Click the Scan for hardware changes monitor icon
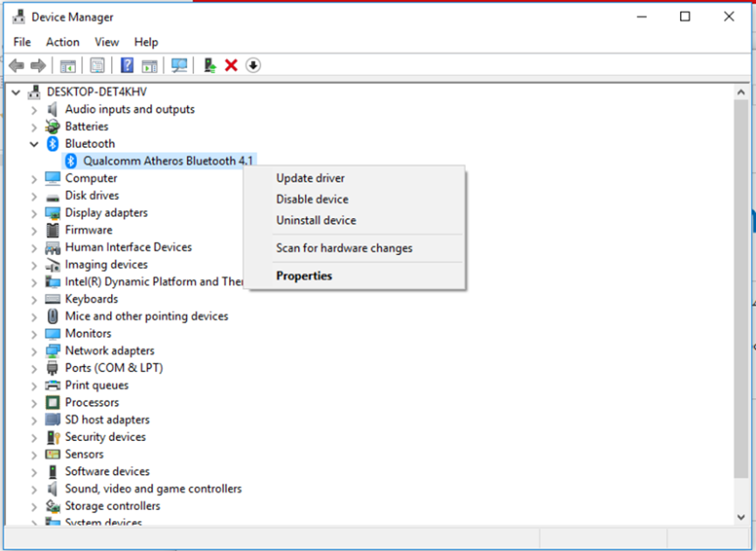This screenshot has width=756, height=551. 179,65
